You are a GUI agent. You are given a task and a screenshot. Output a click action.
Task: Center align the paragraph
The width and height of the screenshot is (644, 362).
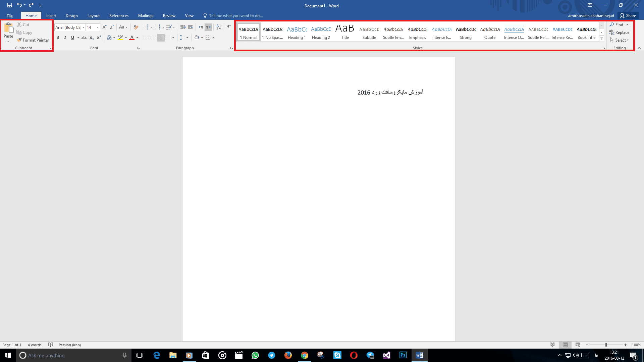154,38
